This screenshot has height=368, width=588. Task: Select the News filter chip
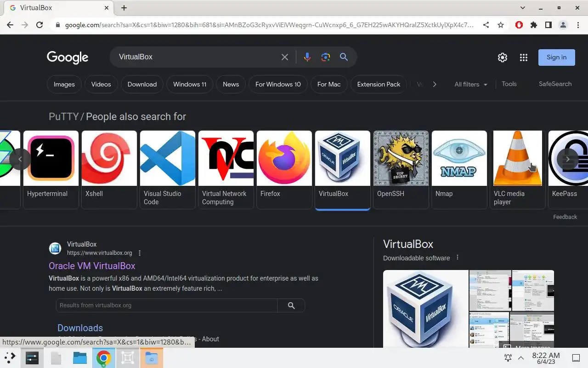click(231, 84)
